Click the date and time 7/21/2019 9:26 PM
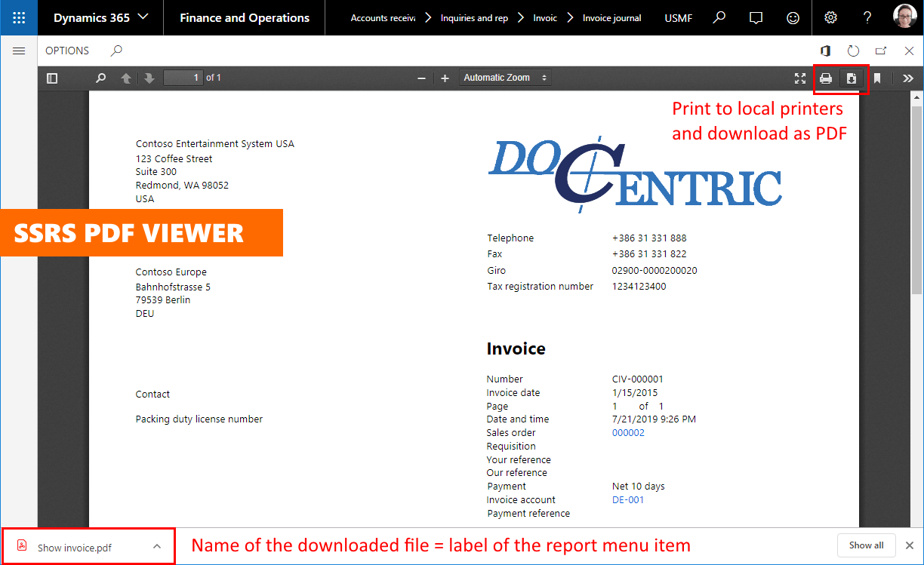Screen dimensions: 924x565 coord(654,419)
